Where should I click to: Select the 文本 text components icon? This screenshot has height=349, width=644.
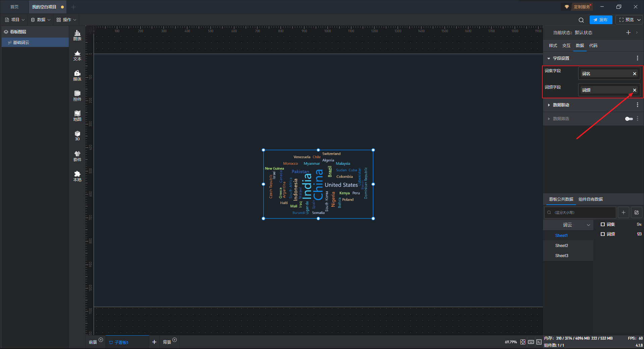point(77,55)
